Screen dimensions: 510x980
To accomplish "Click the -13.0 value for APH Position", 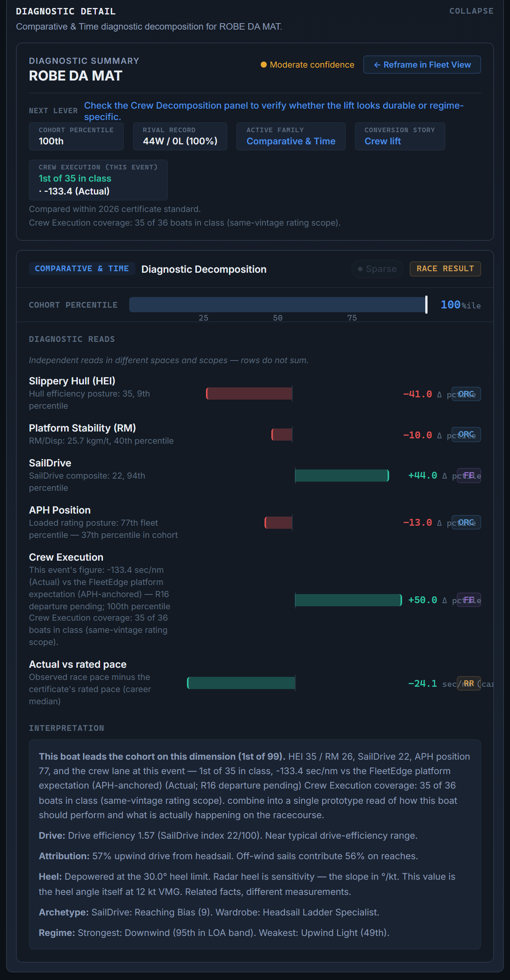I will click(418, 523).
